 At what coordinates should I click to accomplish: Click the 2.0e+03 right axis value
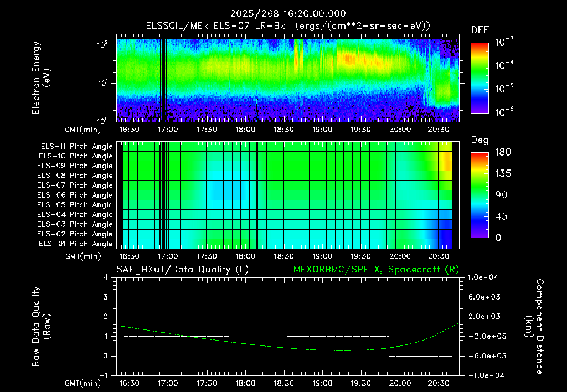point(484,317)
